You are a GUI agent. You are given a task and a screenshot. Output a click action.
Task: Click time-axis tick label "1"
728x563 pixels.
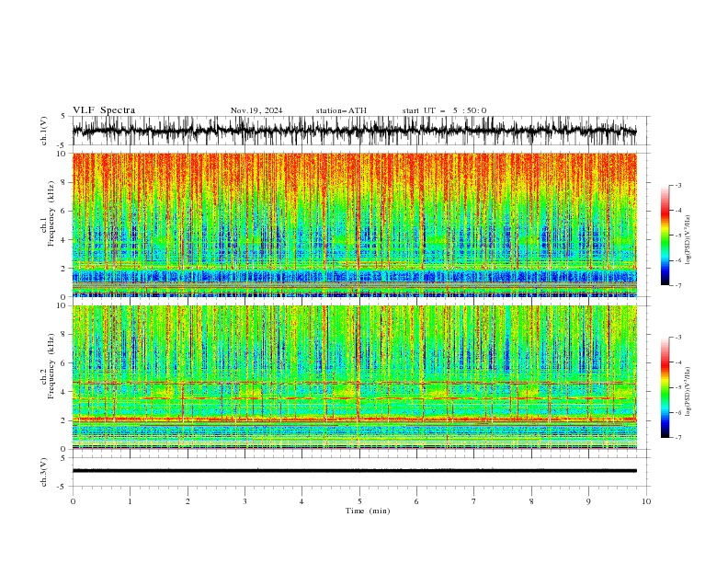pos(130,501)
